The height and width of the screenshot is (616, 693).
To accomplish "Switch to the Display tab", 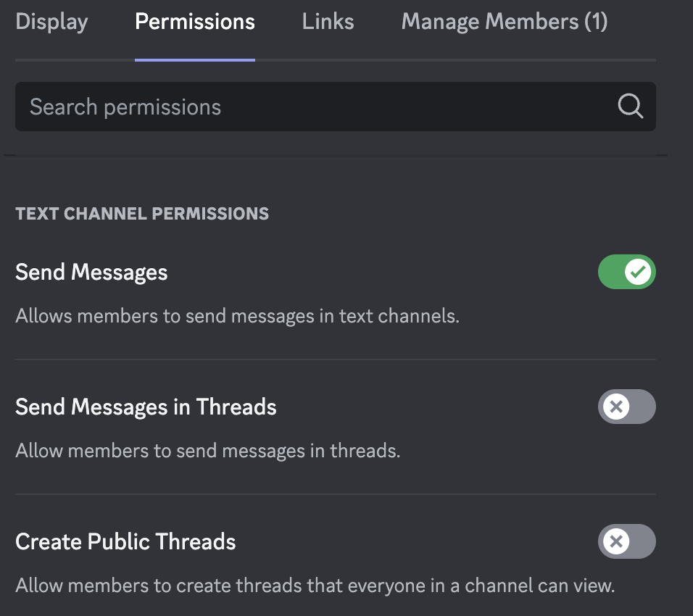I will point(51,22).
